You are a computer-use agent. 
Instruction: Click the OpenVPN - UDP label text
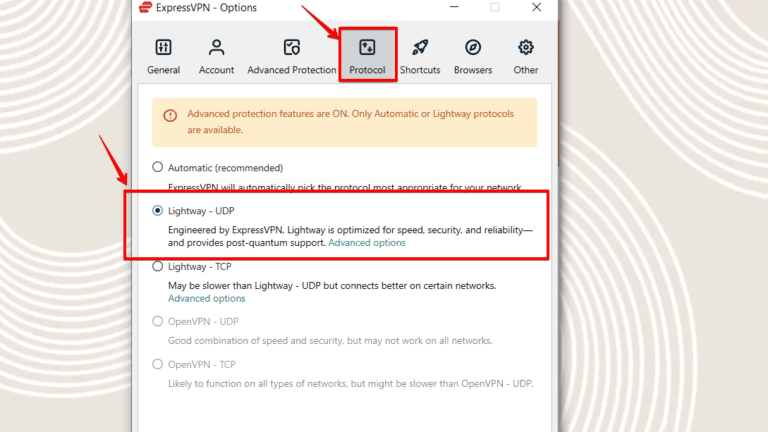point(203,321)
